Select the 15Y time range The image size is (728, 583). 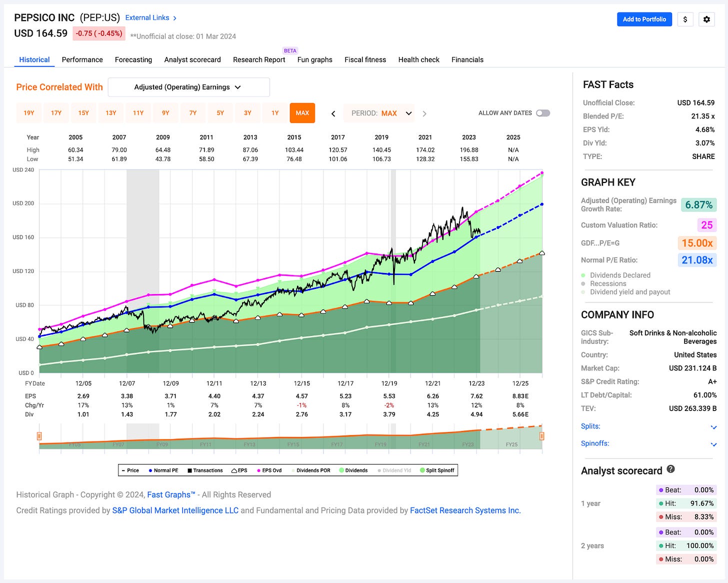click(83, 113)
